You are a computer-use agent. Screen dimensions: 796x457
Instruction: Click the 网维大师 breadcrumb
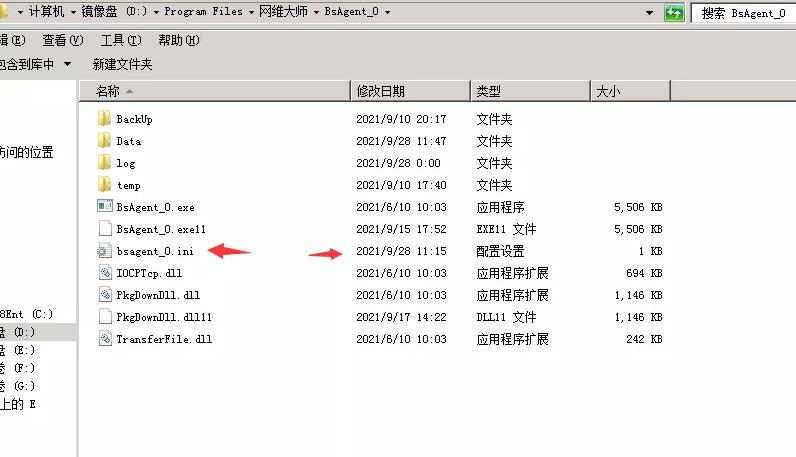(x=283, y=11)
